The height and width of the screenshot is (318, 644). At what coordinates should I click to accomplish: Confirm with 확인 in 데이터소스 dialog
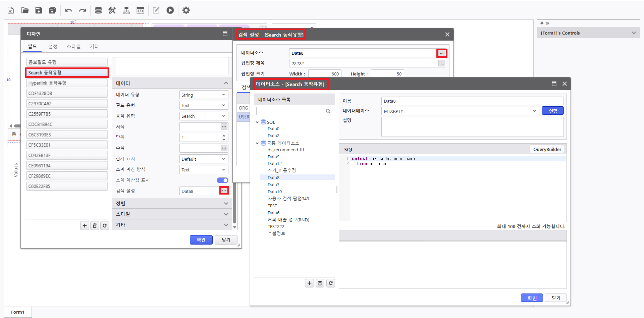532,298
